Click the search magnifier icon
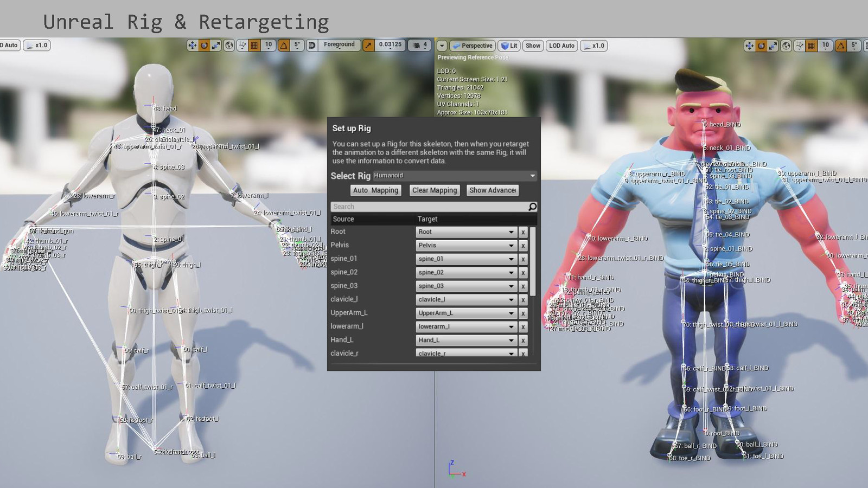The width and height of the screenshot is (868, 488). tap(532, 207)
